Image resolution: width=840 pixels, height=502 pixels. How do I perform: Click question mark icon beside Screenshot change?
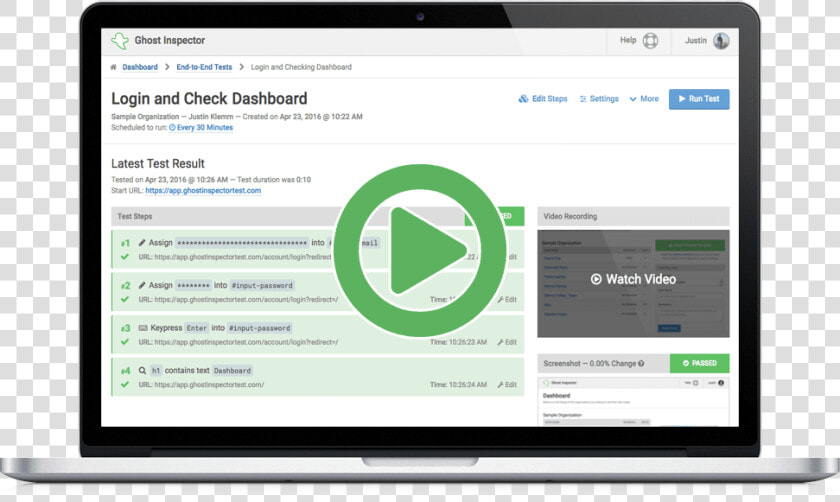(x=641, y=363)
